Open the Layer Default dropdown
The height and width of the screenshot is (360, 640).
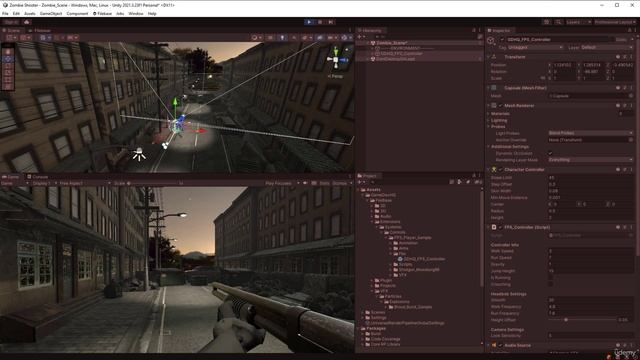pyautogui.click(x=607, y=47)
